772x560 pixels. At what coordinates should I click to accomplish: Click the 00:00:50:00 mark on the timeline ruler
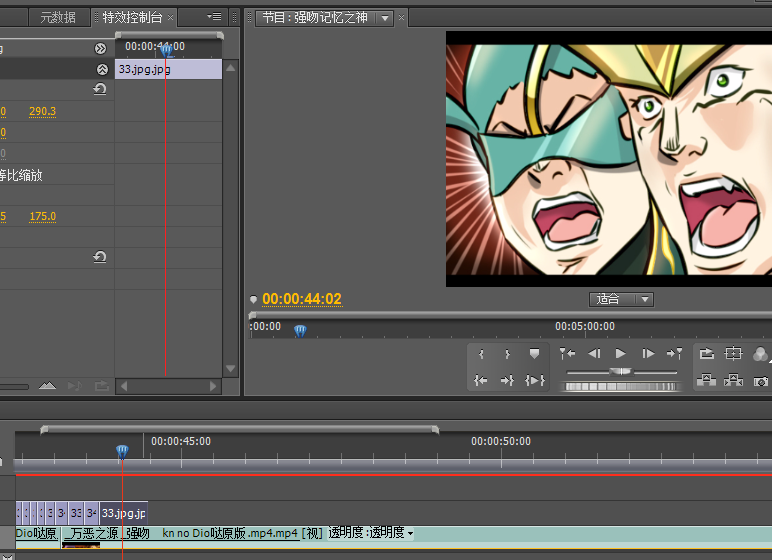501,441
